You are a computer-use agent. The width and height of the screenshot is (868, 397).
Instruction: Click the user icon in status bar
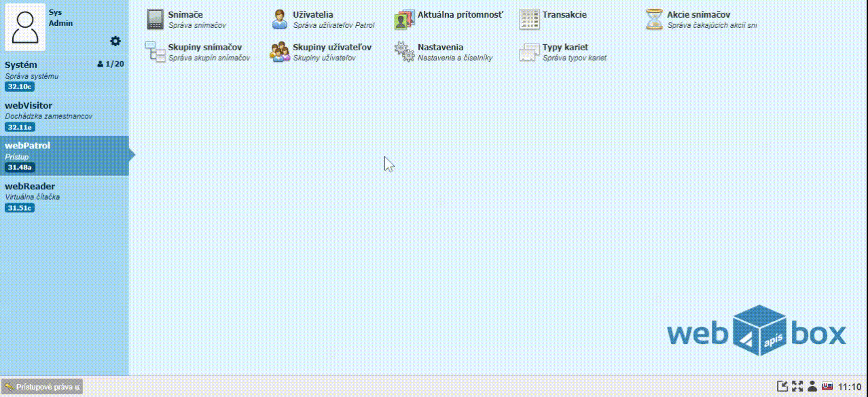(x=812, y=387)
